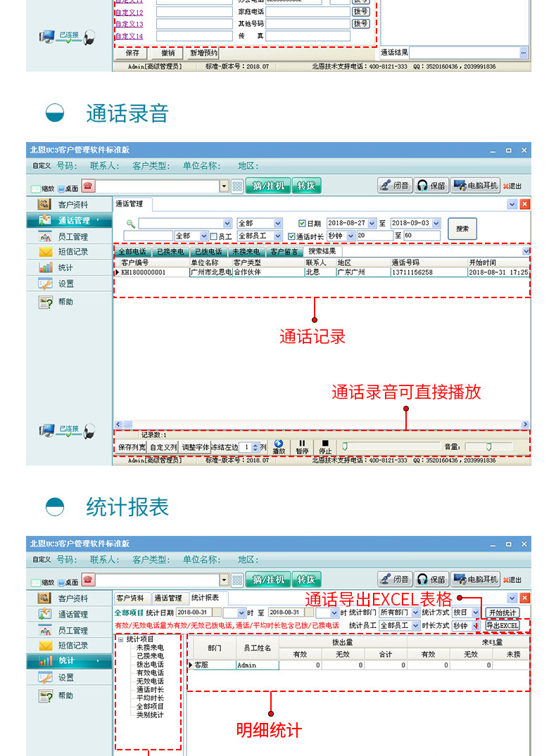556x756 pixels.
Task: Open 客户资料 in the call recording window sidebar
Action: [x=69, y=205]
